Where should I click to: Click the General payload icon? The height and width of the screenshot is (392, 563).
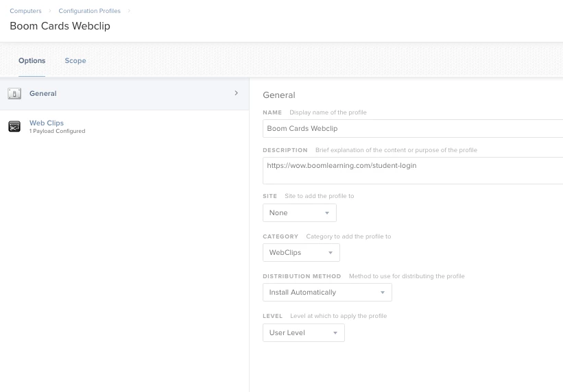(x=14, y=94)
